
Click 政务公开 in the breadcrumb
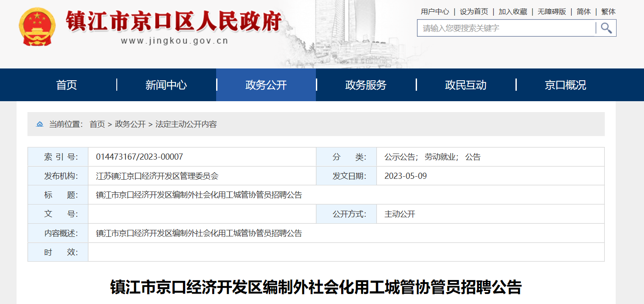pyautogui.click(x=130, y=124)
